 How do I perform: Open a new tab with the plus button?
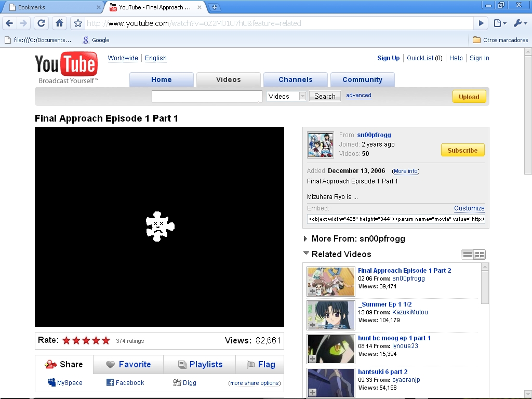click(x=215, y=7)
